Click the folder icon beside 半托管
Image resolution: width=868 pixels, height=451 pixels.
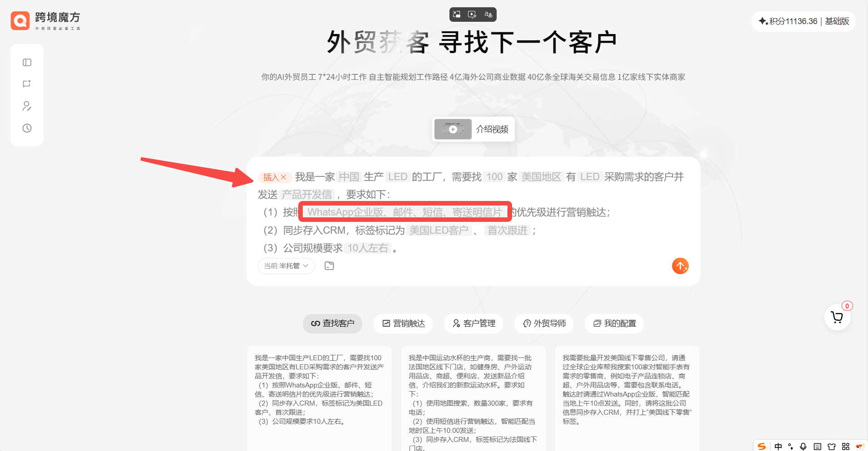click(x=329, y=266)
